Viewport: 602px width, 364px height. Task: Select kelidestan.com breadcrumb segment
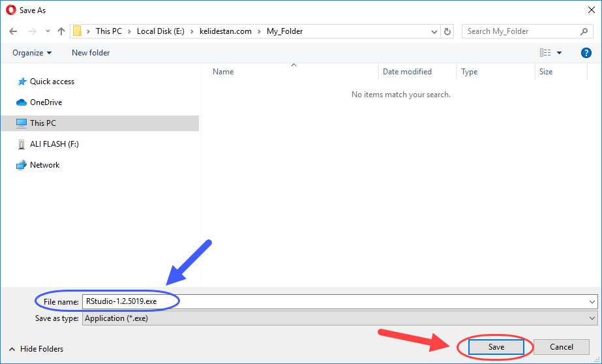[x=226, y=31]
